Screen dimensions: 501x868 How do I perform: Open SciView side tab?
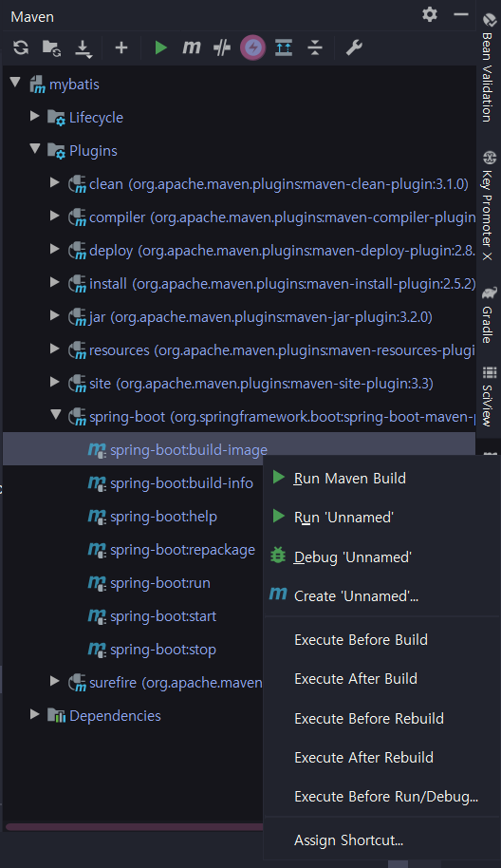pos(489,396)
